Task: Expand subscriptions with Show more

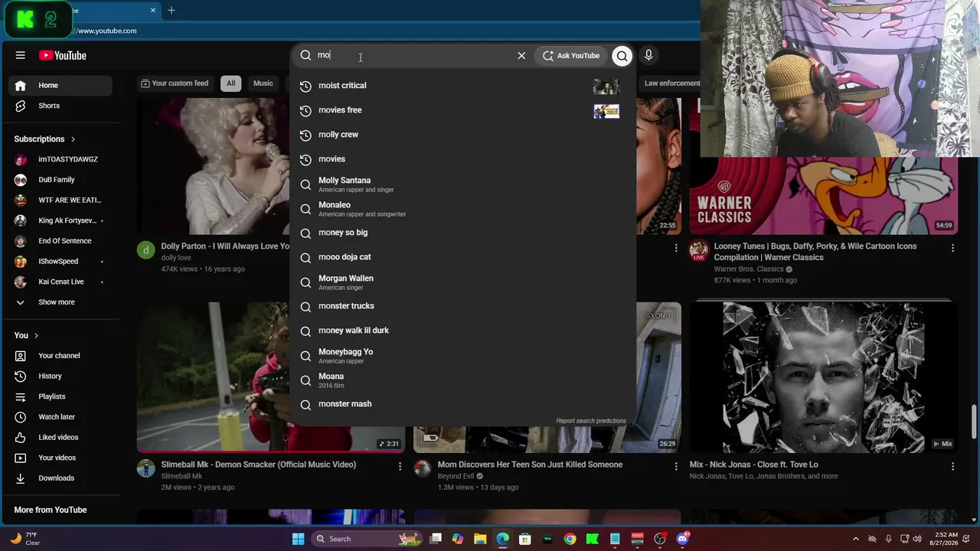Action: (x=60, y=302)
